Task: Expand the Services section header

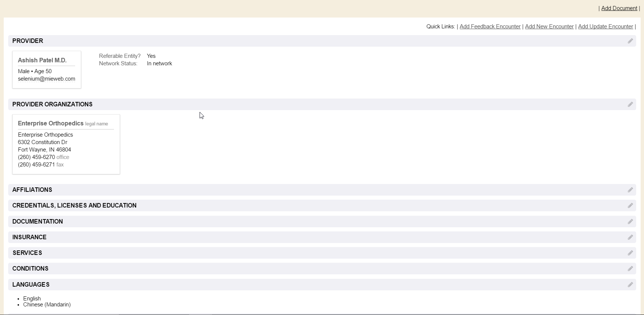Action: tap(27, 253)
